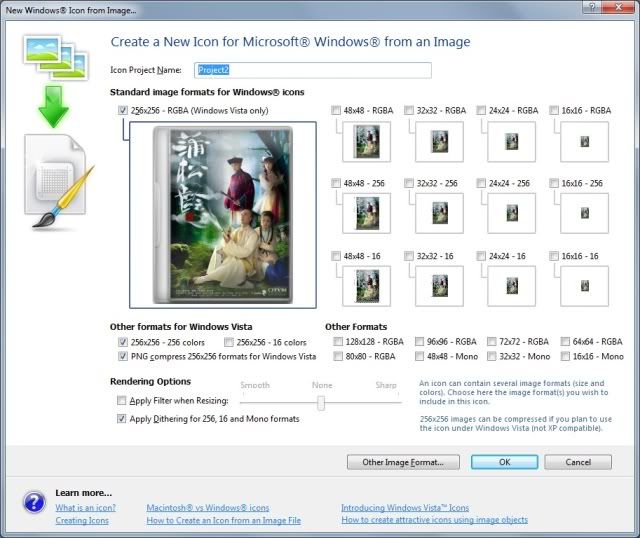Click the title bar help (?) button
This screenshot has height=538, width=640.
point(591,7)
